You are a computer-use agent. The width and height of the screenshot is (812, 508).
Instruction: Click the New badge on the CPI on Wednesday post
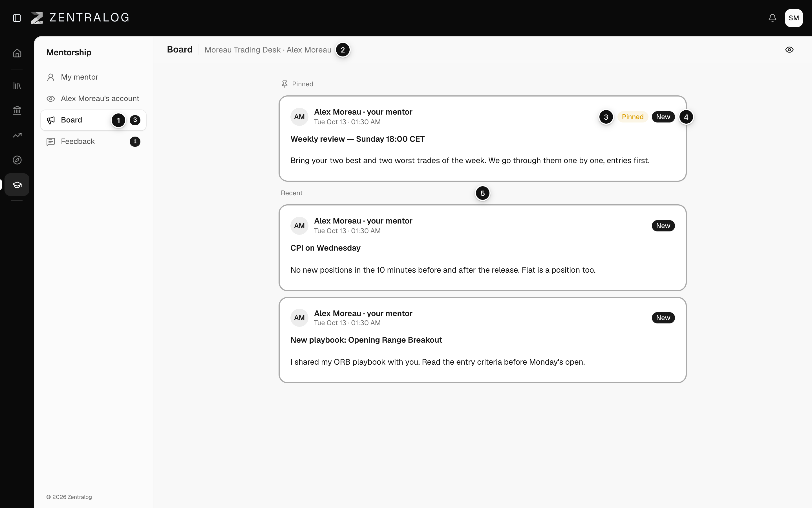pyautogui.click(x=663, y=226)
